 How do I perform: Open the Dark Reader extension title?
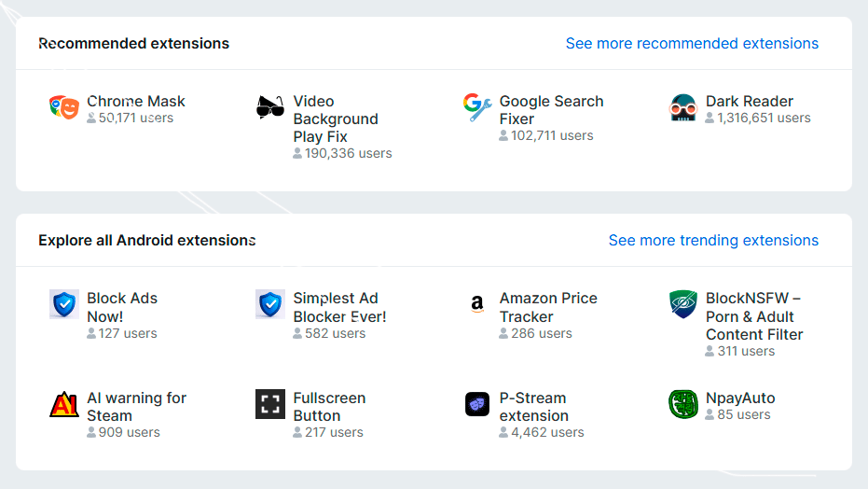[750, 101]
